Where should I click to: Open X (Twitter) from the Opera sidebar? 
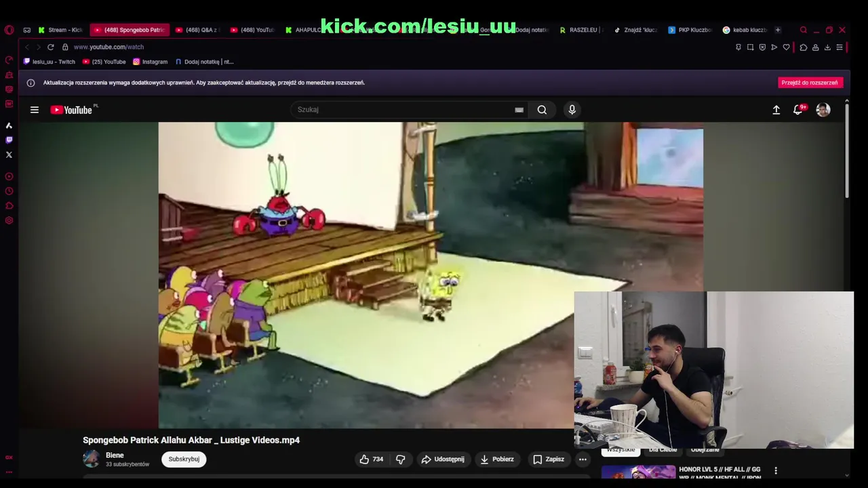click(x=9, y=155)
